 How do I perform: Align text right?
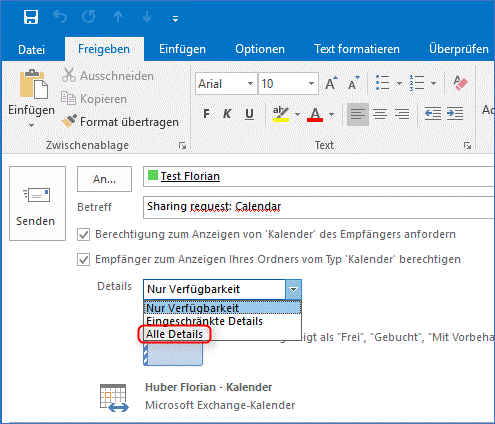click(402, 114)
